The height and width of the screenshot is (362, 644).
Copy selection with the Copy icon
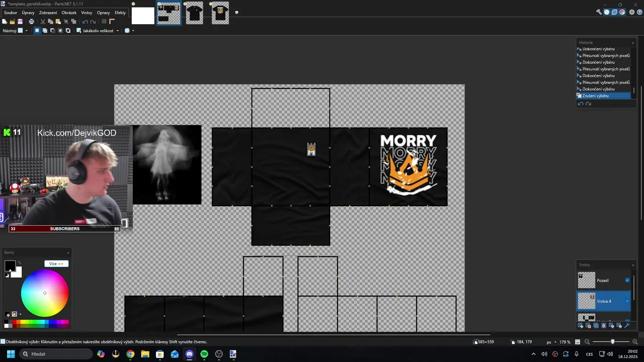[50, 22]
